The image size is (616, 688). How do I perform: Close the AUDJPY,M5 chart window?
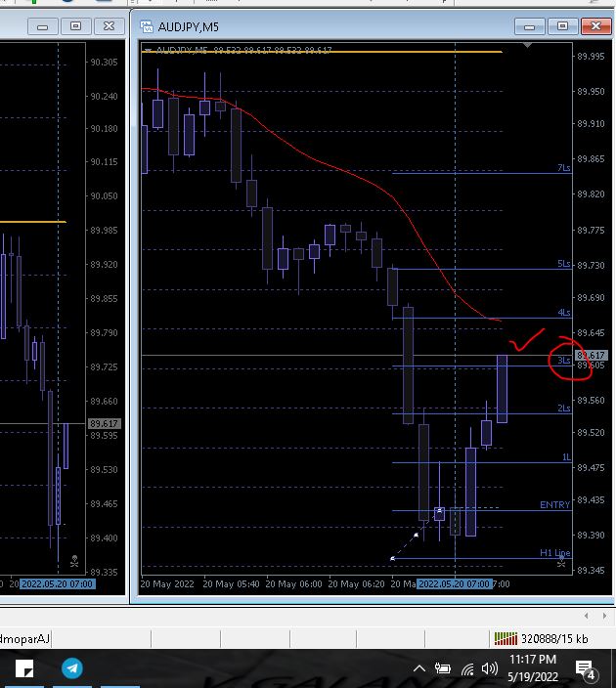pos(595,26)
